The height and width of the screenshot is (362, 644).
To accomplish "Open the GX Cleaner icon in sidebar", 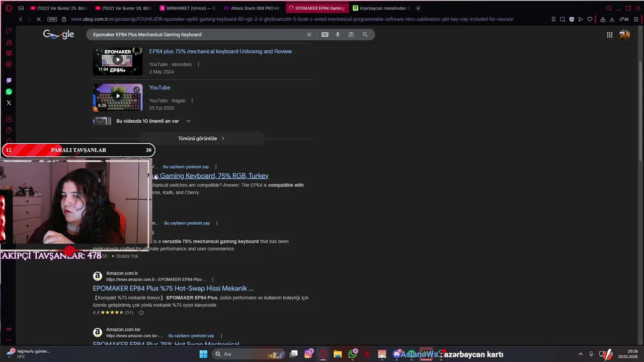I will click(9, 42).
